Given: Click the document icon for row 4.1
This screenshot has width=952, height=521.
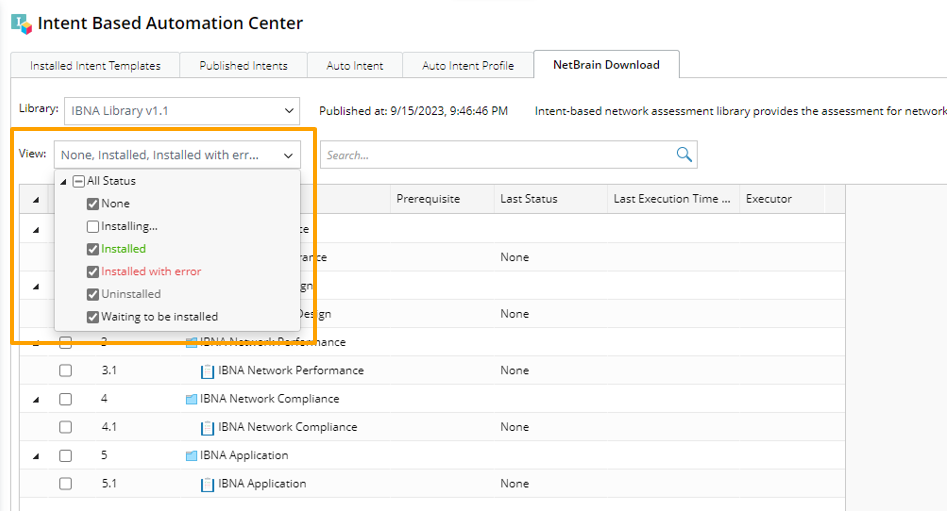Looking at the screenshot, I should click(x=208, y=427).
